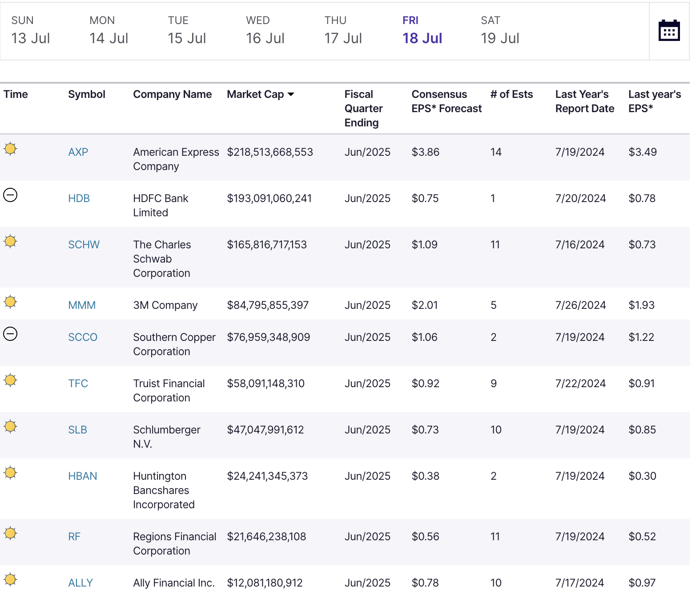Click the pre-market sun icon for ALLY
The image size is (700, 599).
(10, 579)
